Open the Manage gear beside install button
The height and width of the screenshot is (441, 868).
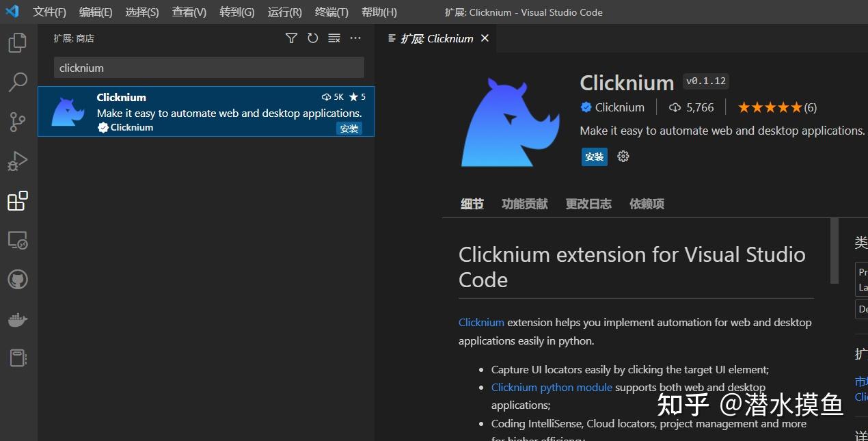[x=623, y=157]
